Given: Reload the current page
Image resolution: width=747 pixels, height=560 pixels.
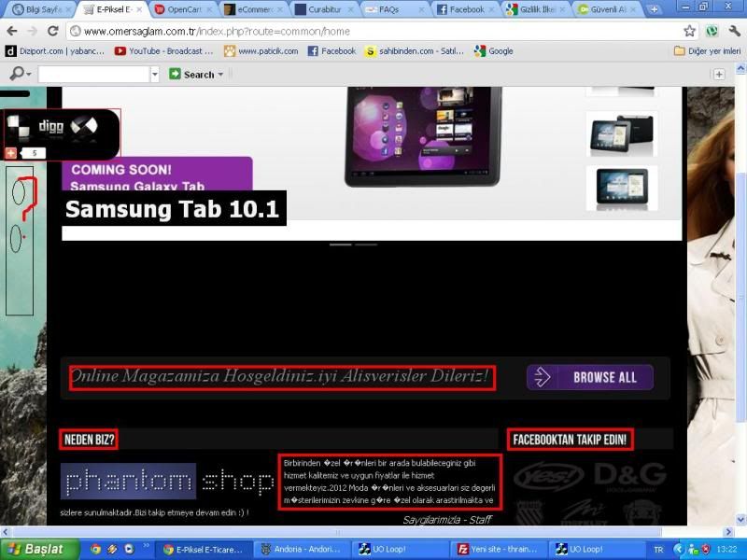Looking at the screenshot, I should 53,32.
